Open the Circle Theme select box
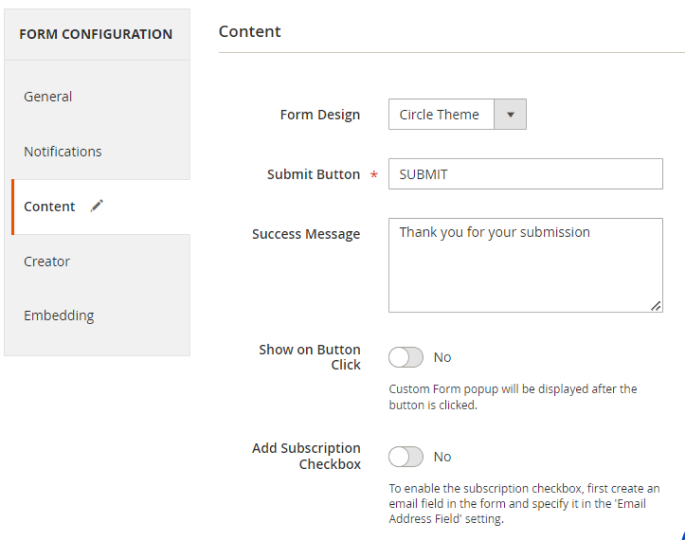 click(457, 114)
